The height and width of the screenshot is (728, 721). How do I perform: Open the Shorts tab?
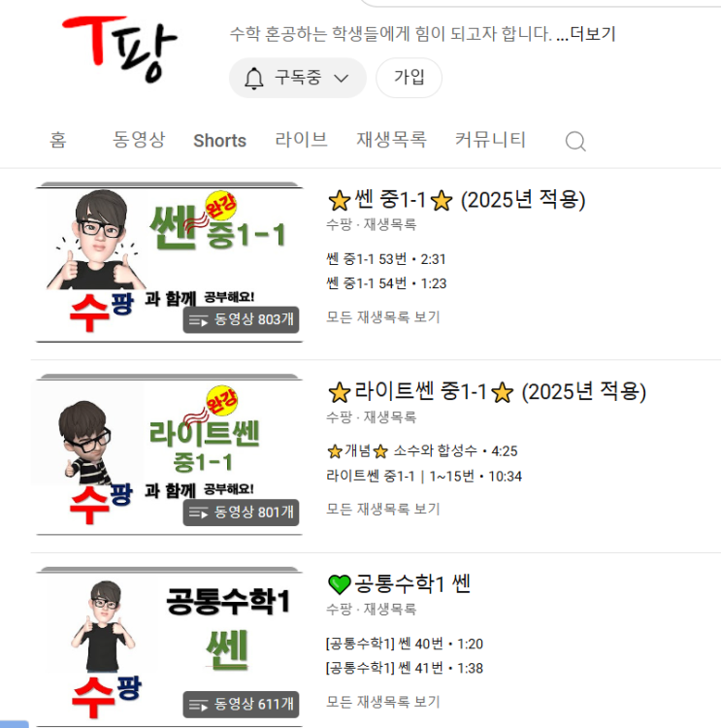pos(219,141)
